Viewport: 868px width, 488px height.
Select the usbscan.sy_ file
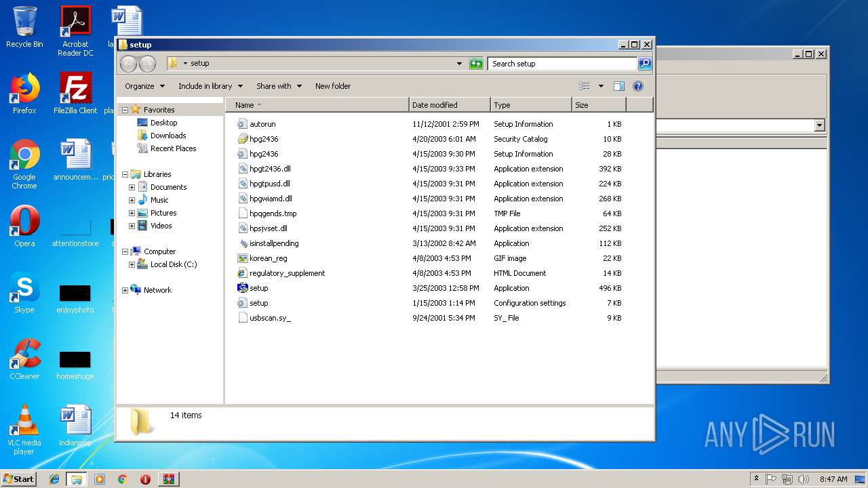pos(270,318)
